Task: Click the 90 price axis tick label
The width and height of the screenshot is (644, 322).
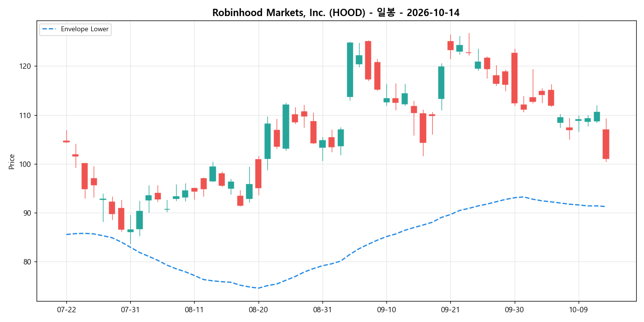Action: tap(28, 213)
